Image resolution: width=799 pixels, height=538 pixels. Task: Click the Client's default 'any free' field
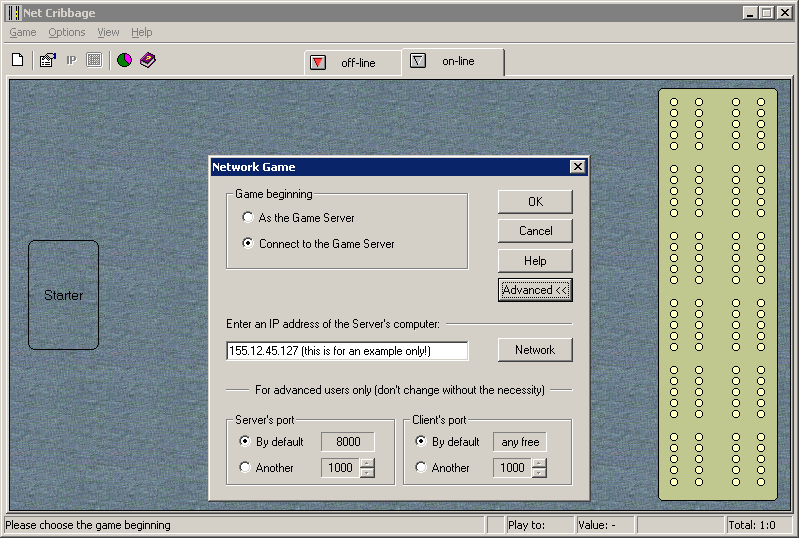click(x=520, y=442)
